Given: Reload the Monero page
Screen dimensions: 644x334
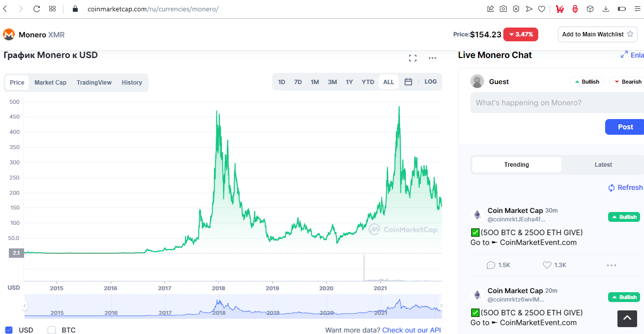Looking at the screenshot, I should [x=36, y=9].
